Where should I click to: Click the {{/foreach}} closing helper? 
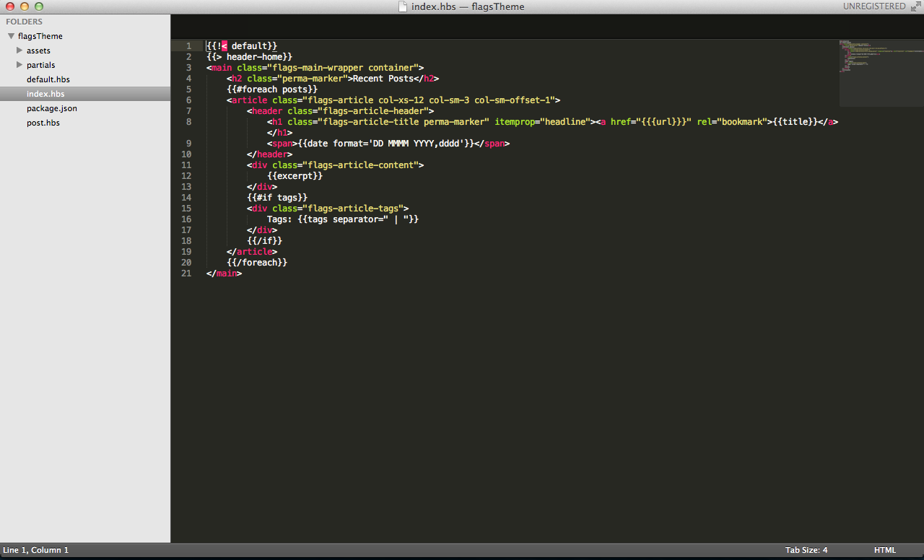257,263
